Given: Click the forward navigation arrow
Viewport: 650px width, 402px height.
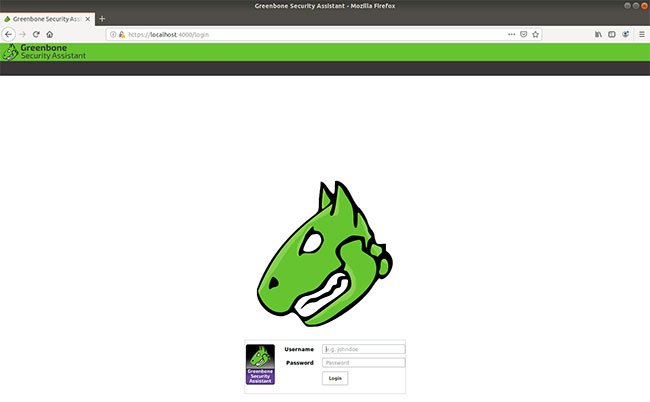Looking at the screenshot, I should pos(22,34).
